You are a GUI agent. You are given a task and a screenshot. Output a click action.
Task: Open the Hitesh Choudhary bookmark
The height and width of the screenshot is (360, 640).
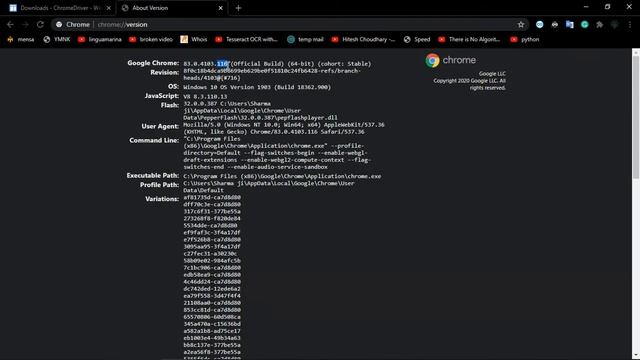point(363,40)
